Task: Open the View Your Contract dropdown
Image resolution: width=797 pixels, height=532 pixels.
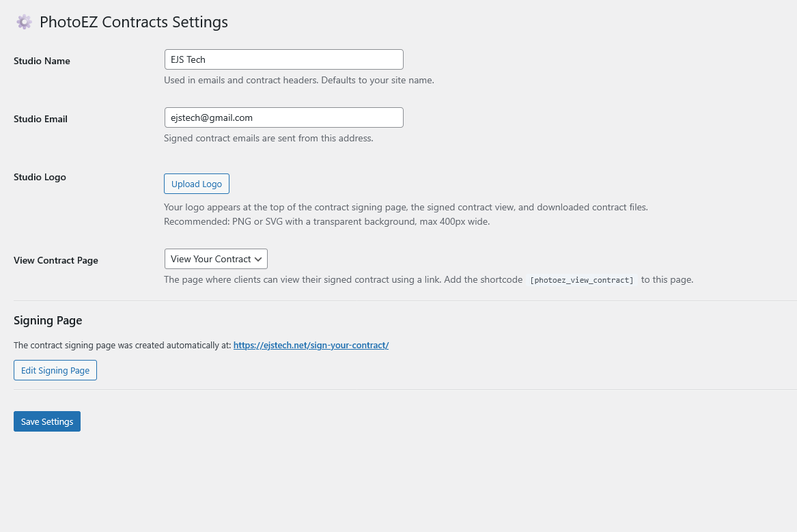Action: click(210, 259)
